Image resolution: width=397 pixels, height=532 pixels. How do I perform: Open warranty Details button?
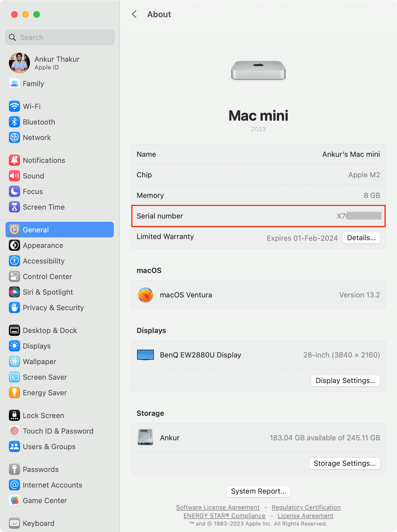point(361,238)
